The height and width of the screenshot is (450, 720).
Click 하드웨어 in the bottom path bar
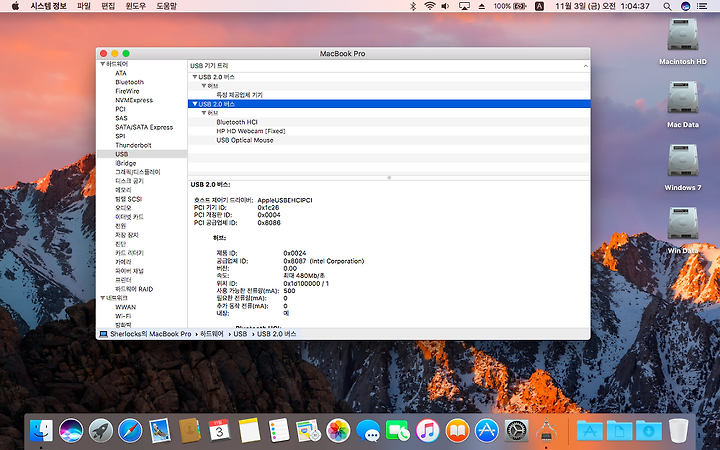click(212, 334)
